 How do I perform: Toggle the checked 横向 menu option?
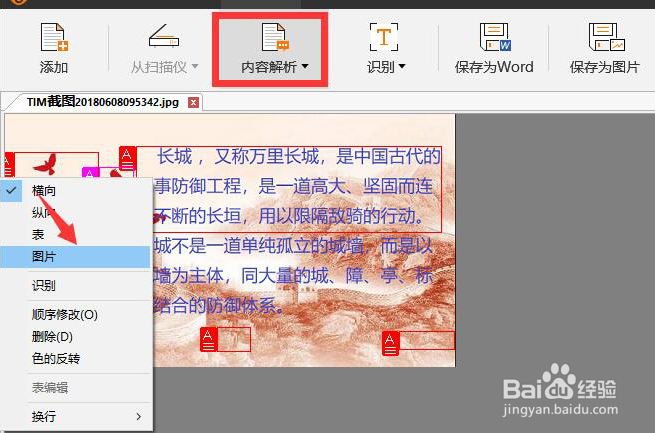point(75,191)
